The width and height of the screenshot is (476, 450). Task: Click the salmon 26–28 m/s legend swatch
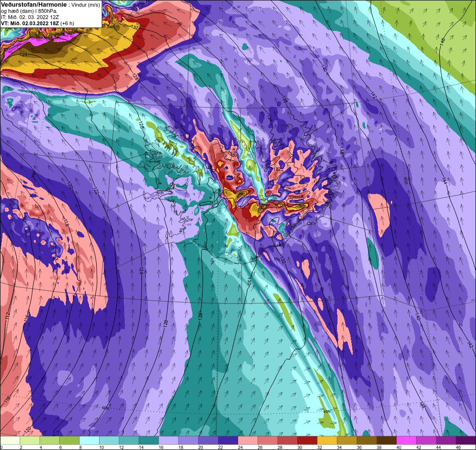click(x=268, y=440)
